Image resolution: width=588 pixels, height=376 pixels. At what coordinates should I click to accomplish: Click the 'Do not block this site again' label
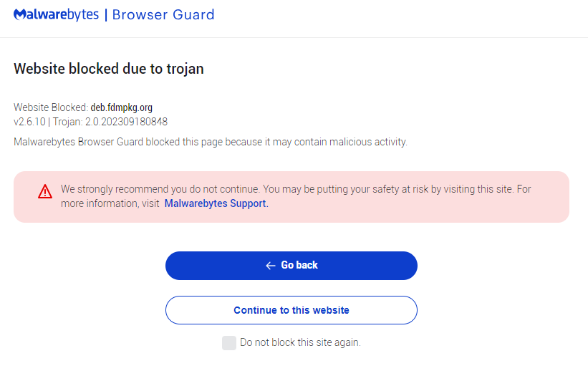pyautogui.click(x=300, y=343)
